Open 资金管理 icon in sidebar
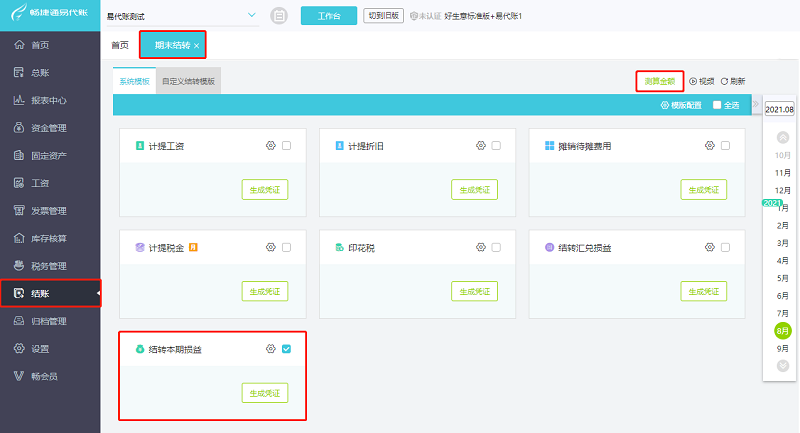The height and width of the screenshot is (433, 800). click(19, 128)
